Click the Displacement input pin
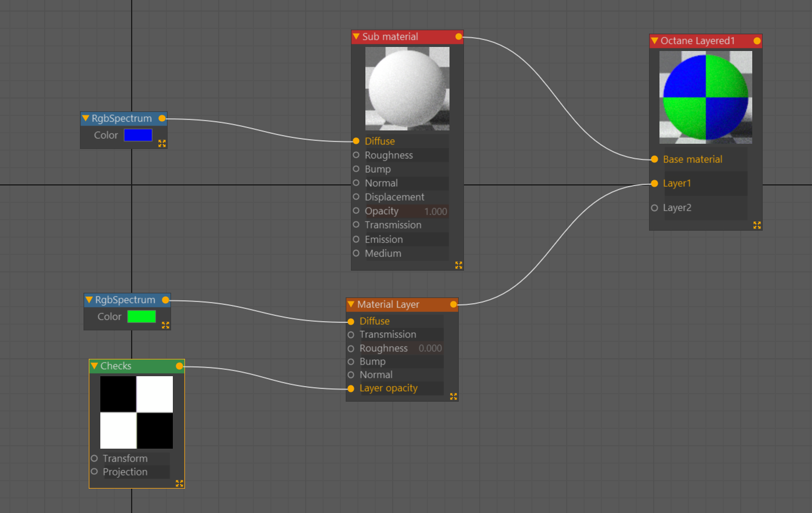Image resolution: width=812 pixels, height=513 pixels. (356, 197)
